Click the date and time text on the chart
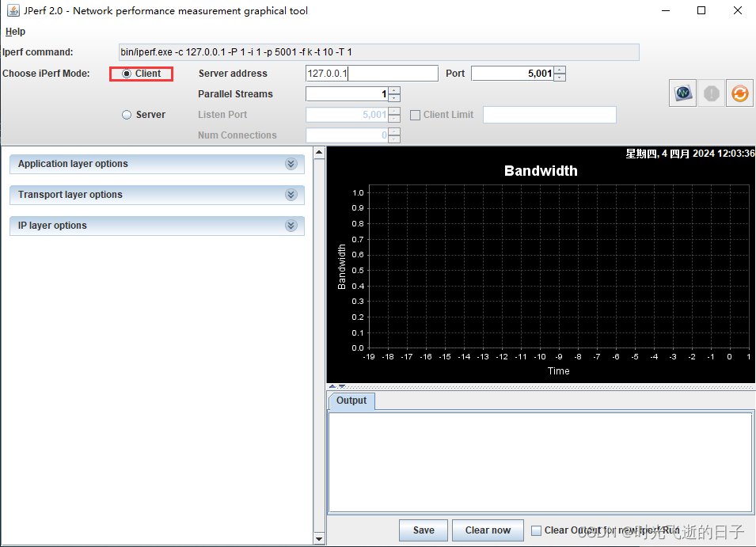Viewport: 756px width, 547px height. point(690,154)
